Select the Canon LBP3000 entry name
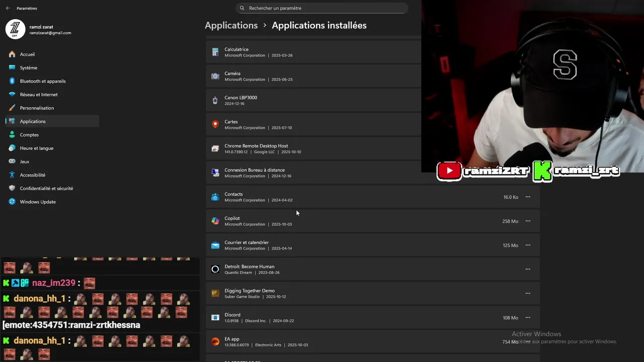The image size is (644, 362). tap(240, 98)
